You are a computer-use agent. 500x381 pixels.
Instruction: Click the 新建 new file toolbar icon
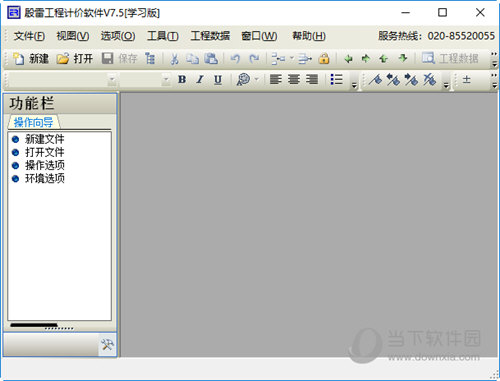click(19, 59)
